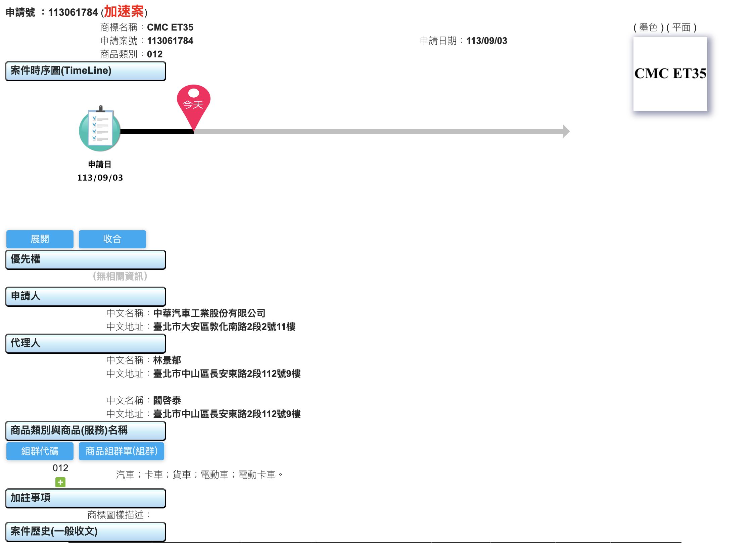The image size is (756, 543).
Task: Click the application date clipboard icon
Action: tap(100, 129)
